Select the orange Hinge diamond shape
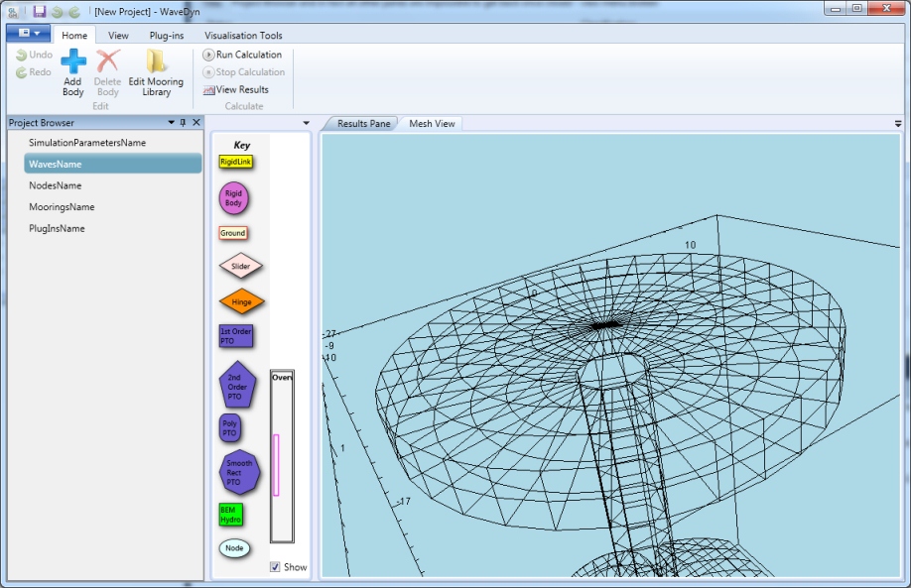Image resolution: width=911 pixels, height=588 pixels. [241, 301]
